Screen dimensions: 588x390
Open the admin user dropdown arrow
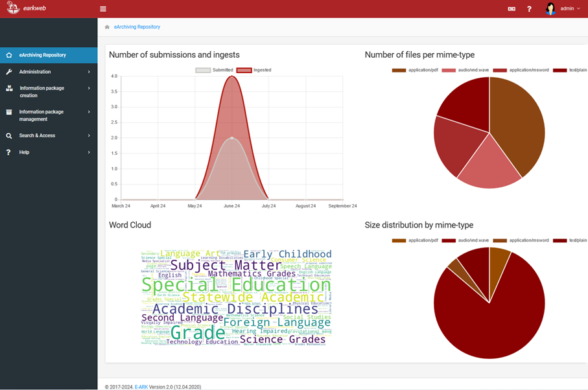coord(579,8)
